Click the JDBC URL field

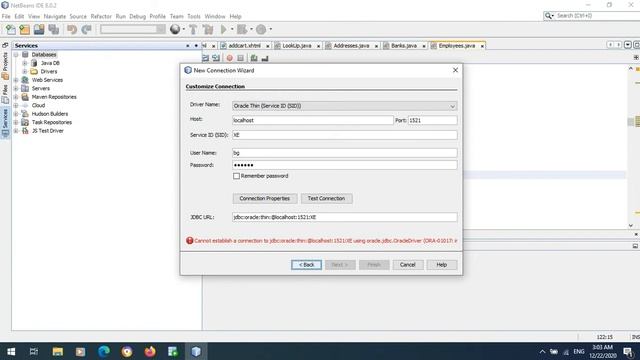[344, 217]
